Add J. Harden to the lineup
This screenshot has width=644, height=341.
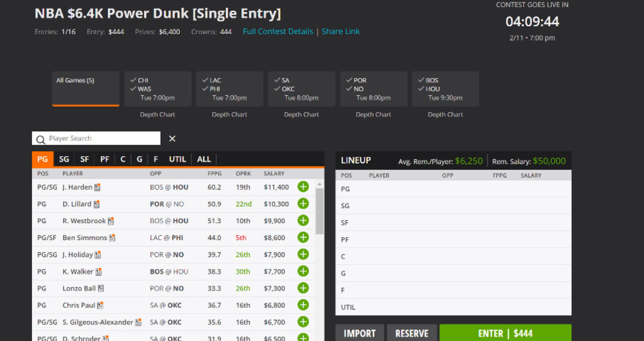click(x=303, y=187)
